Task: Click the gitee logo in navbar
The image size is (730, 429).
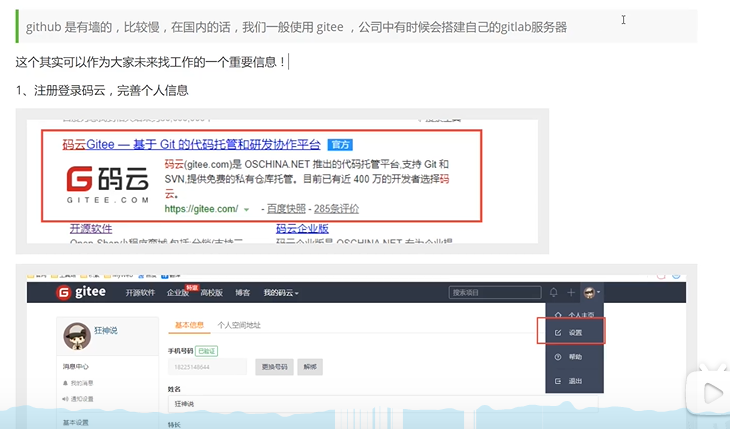Action: point(81,292)
